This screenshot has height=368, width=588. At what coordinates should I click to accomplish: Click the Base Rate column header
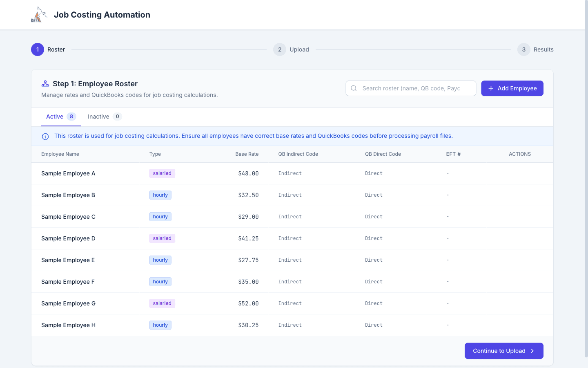[x=247, y=154]
